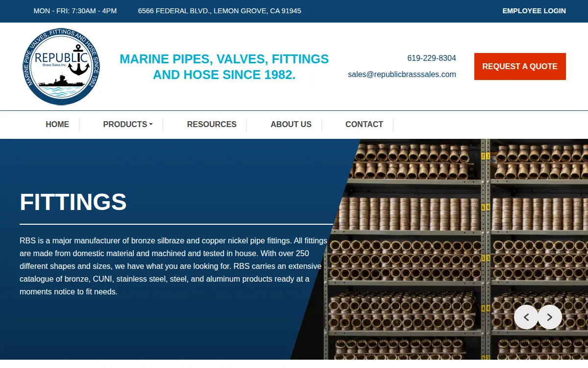Email sales@republicbrasssales.com
Screen dimensions: 588x368
point(402,75)
